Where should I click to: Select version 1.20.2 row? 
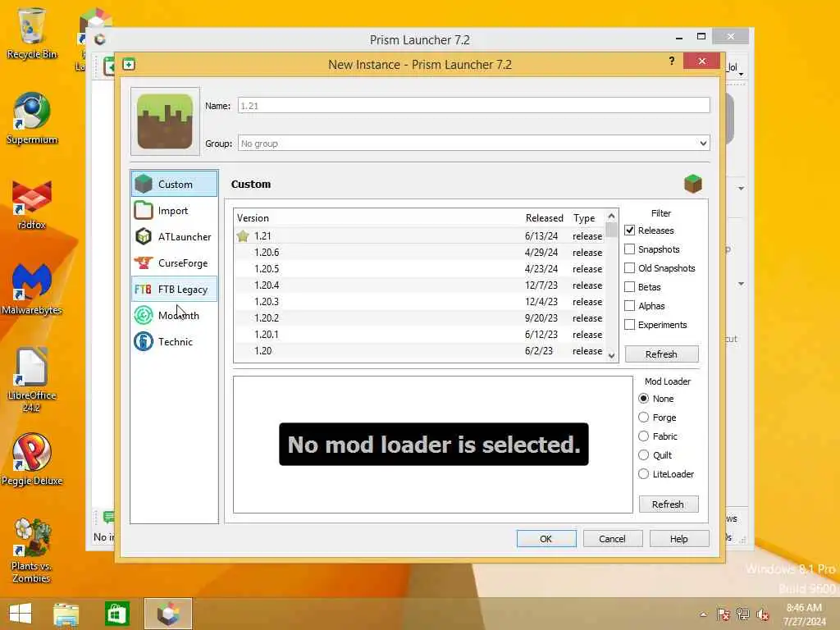coord(419,317)
